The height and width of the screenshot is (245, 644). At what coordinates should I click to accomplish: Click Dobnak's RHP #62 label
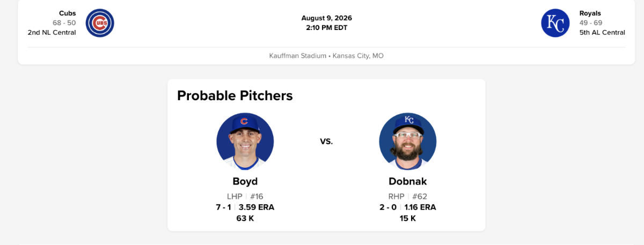(408, 196)
